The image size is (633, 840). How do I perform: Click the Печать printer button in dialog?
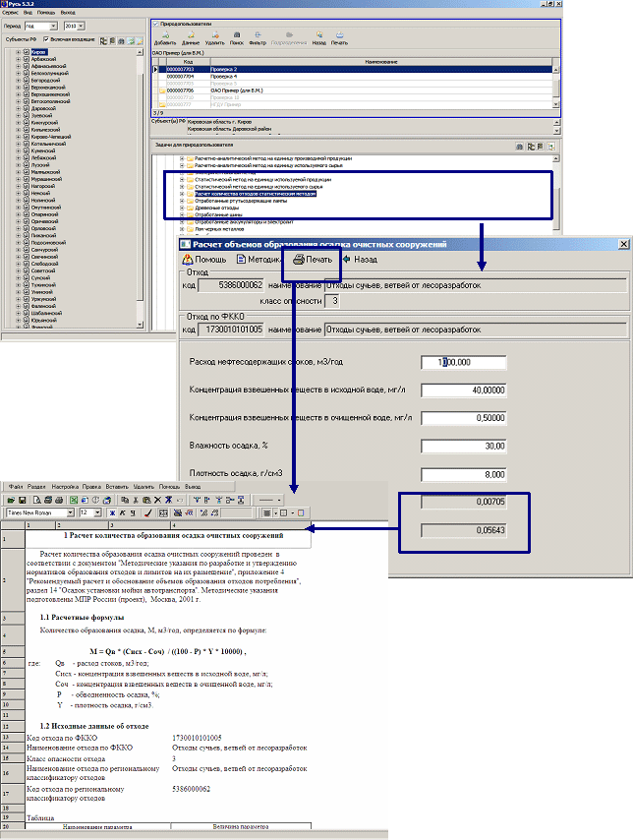[313, 260]
